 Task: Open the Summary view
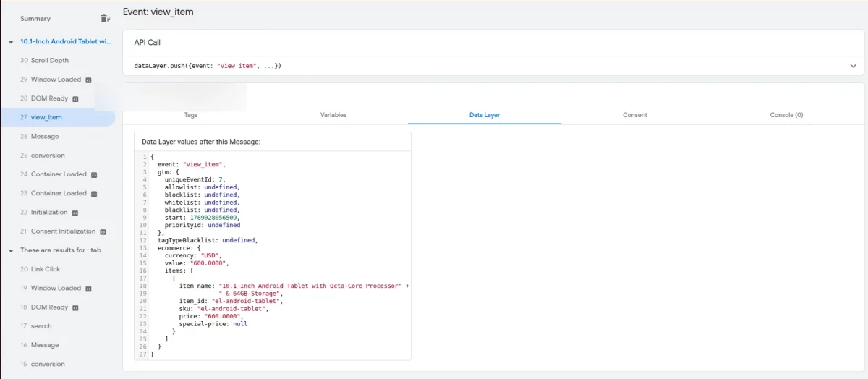(x=35, y=19)
